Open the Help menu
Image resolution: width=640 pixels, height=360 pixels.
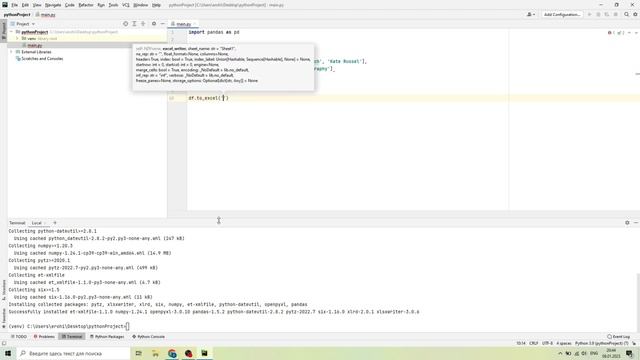click(x=156, y=5)
